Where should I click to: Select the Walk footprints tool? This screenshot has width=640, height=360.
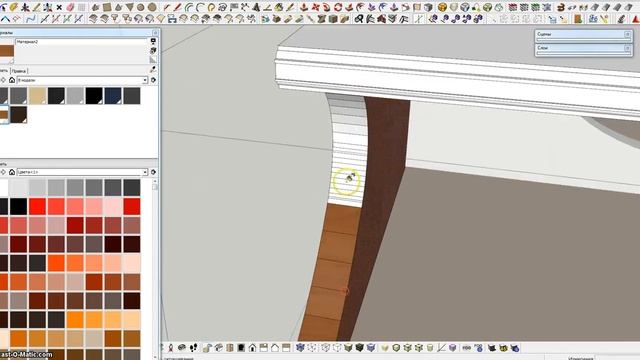point(193,348)
